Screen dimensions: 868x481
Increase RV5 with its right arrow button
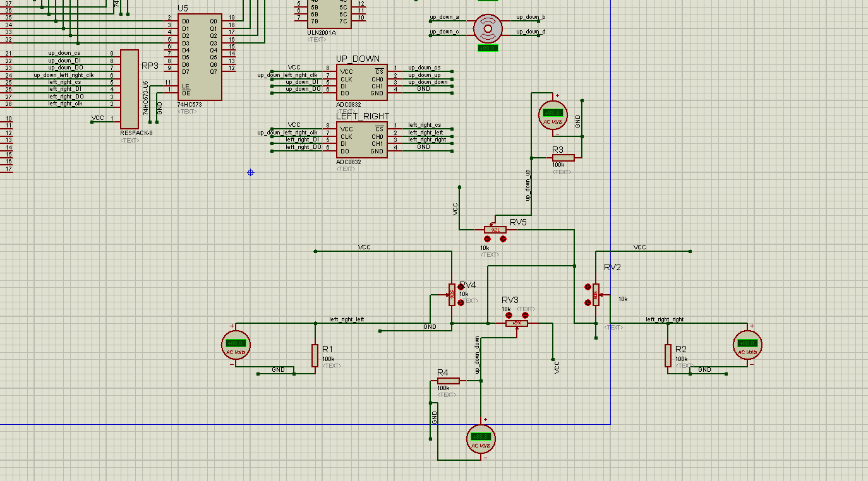(503, 239)
